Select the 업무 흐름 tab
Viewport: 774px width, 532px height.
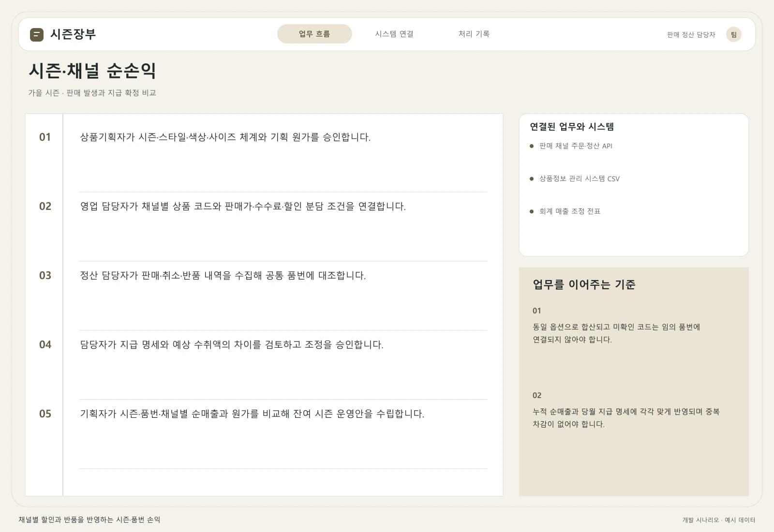click(x=314, y=34)
